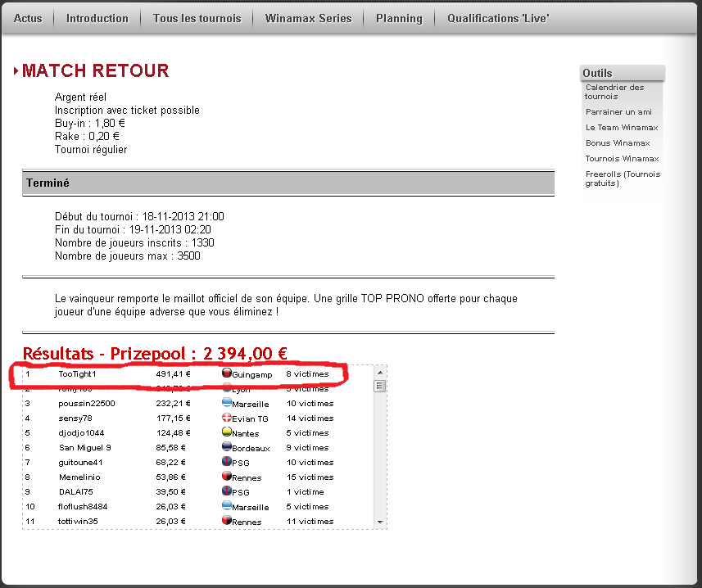Click the Outils panel header
The image size is (702, 588).
point(623,73)
